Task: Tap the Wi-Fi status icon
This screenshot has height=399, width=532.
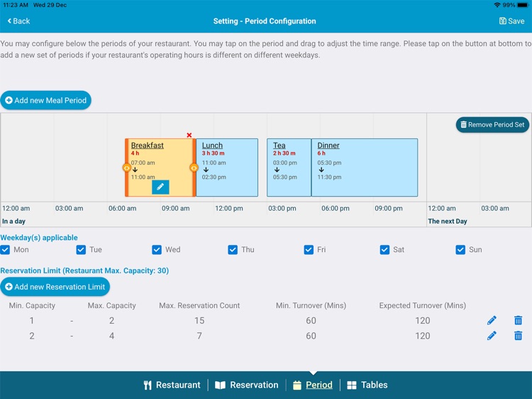Action: click(497, 5)
